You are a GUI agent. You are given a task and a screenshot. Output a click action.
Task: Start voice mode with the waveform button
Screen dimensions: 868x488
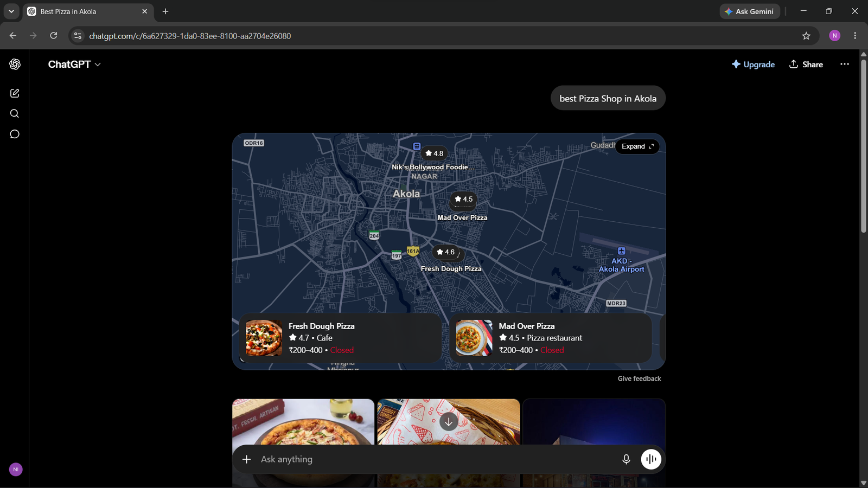point(651,459)
